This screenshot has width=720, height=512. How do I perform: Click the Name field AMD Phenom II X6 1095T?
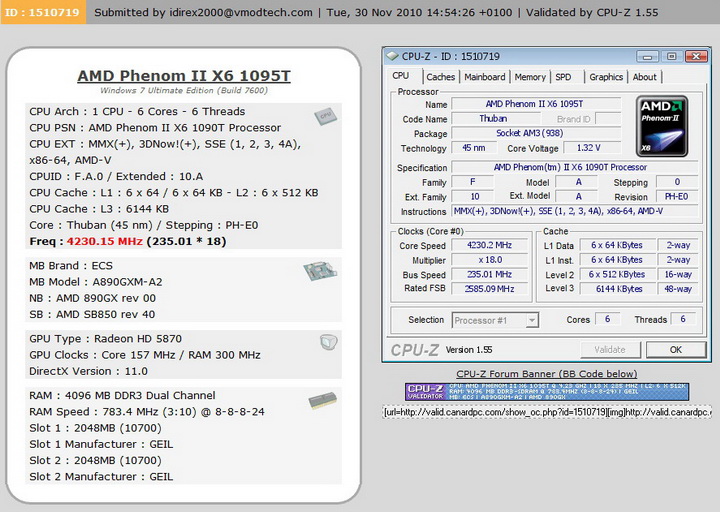point(536,104)
